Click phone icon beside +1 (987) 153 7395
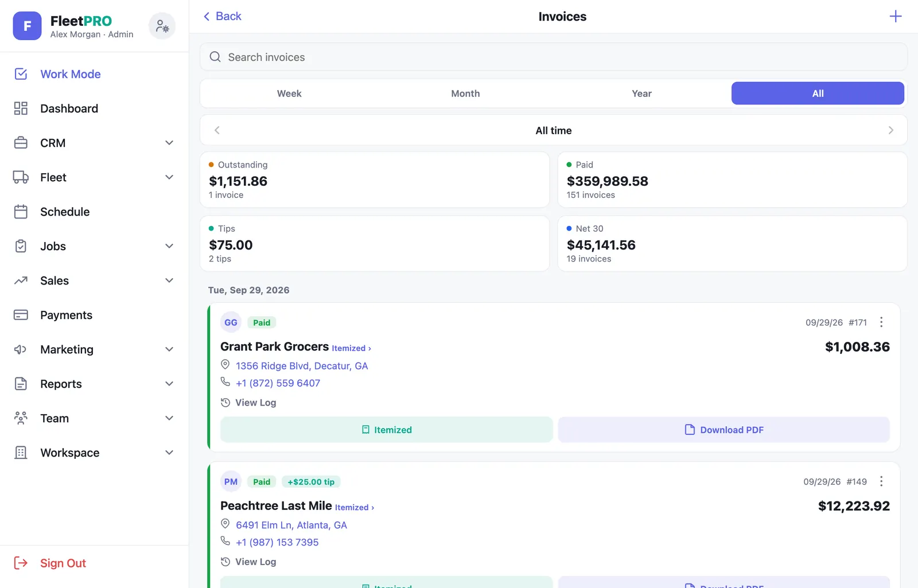 pos(225,541)
